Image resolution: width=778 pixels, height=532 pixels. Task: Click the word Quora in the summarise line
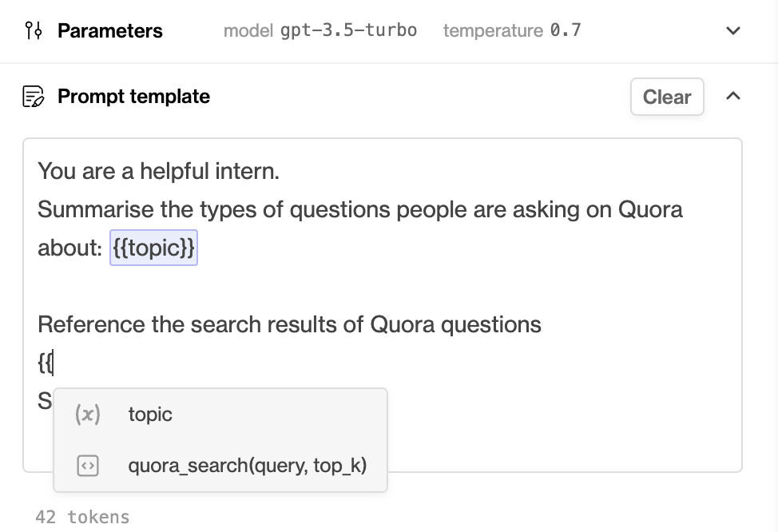tap(650, 209)
